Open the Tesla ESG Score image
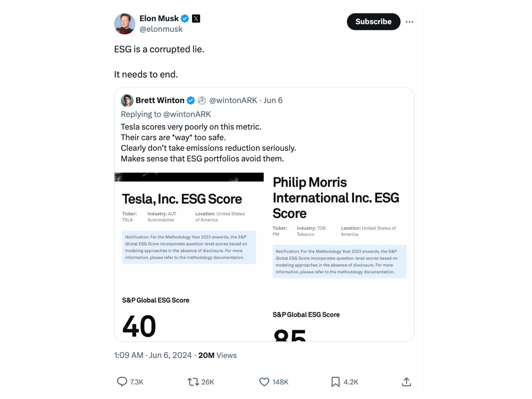Image resolution: width=532 pixels, height=399 pixels. pos(189,257)
